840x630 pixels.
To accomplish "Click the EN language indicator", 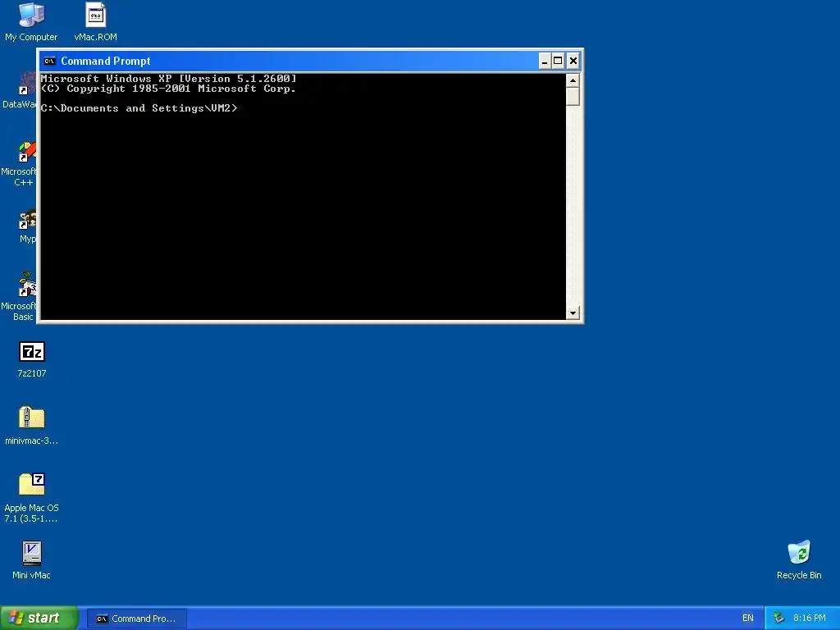I will [748, 619].
